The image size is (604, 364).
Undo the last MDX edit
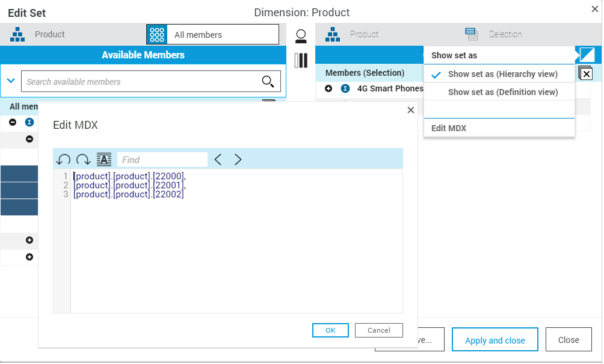click(x=64, y=159)
